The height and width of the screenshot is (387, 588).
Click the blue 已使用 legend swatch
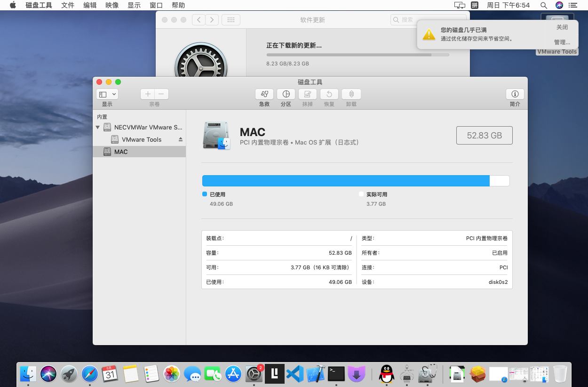click(205, 194)
